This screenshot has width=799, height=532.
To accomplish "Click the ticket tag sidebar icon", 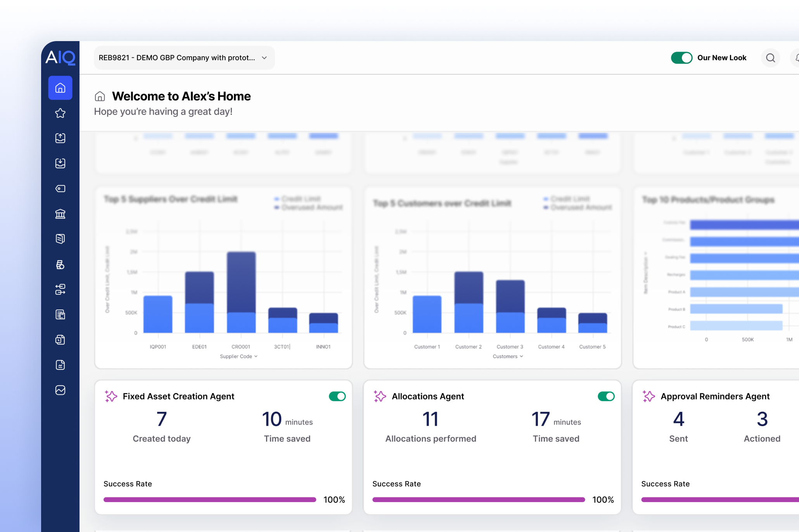I will point(60,188).
